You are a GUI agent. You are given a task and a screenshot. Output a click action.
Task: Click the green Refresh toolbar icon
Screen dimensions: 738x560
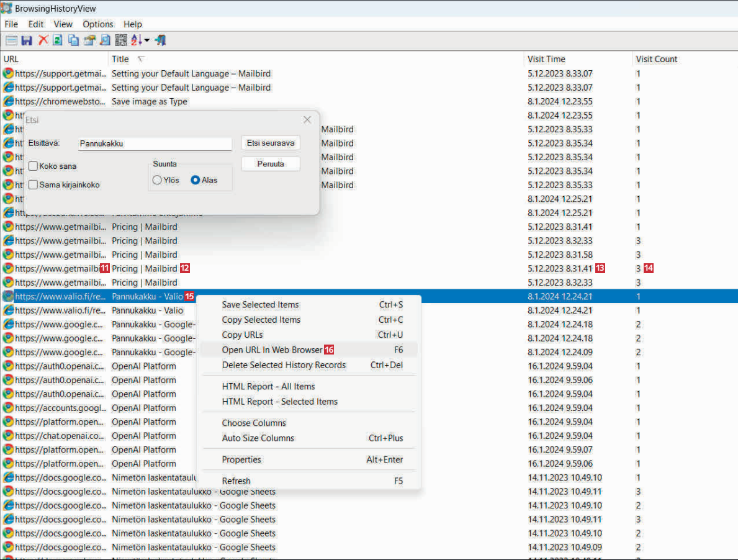click(58, 40)
